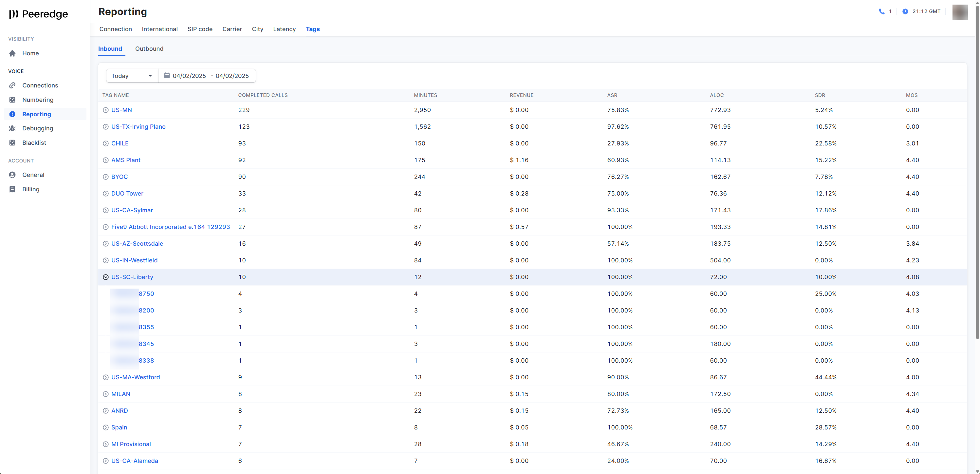980x474 pixels.
Task: Expand the CHILE tag row
Action: tap(106, 143)
